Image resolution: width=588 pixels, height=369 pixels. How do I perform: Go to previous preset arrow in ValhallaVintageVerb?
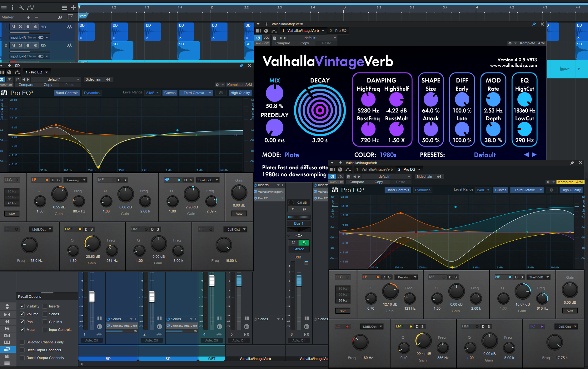tap(526, 155)
